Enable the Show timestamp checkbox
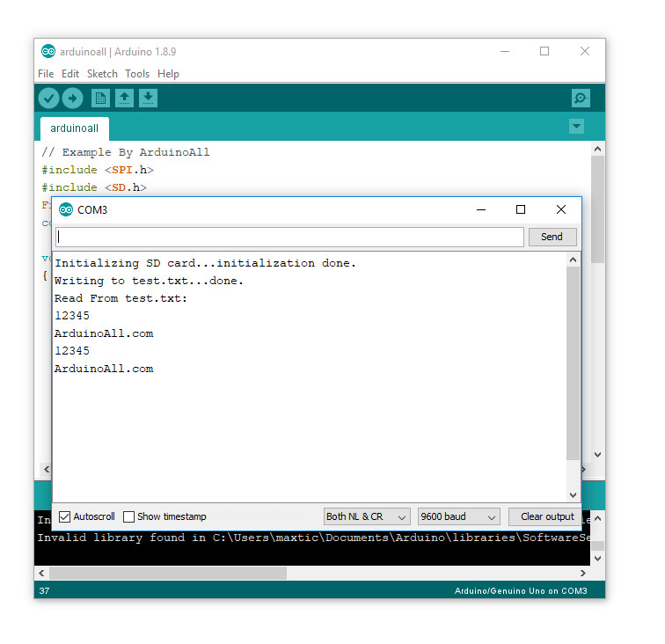The height and width of the screenshot is (644, 665). tap(128, 516)
